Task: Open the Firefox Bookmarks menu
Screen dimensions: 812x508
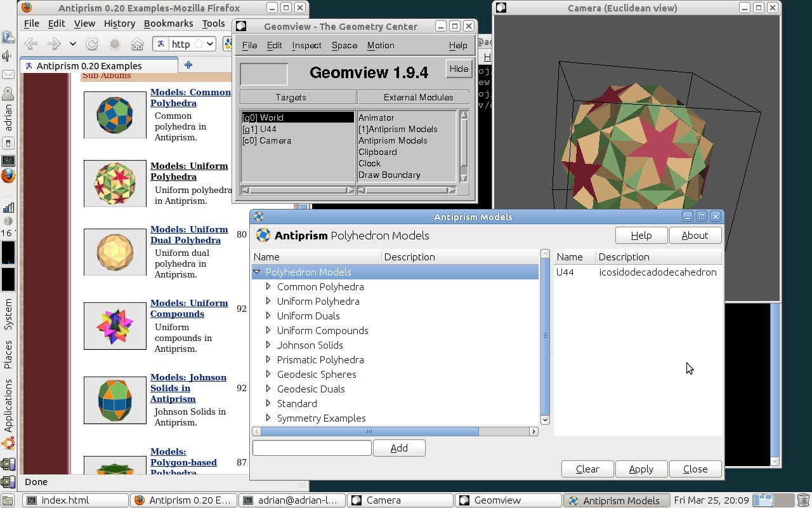Action: coord(168,23)
